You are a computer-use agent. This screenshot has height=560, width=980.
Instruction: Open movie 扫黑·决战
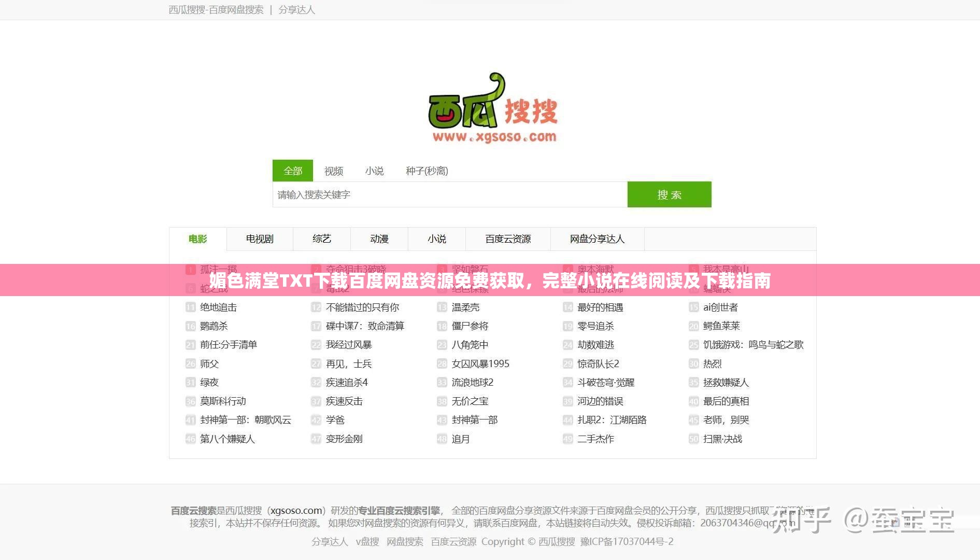(722, 439)
